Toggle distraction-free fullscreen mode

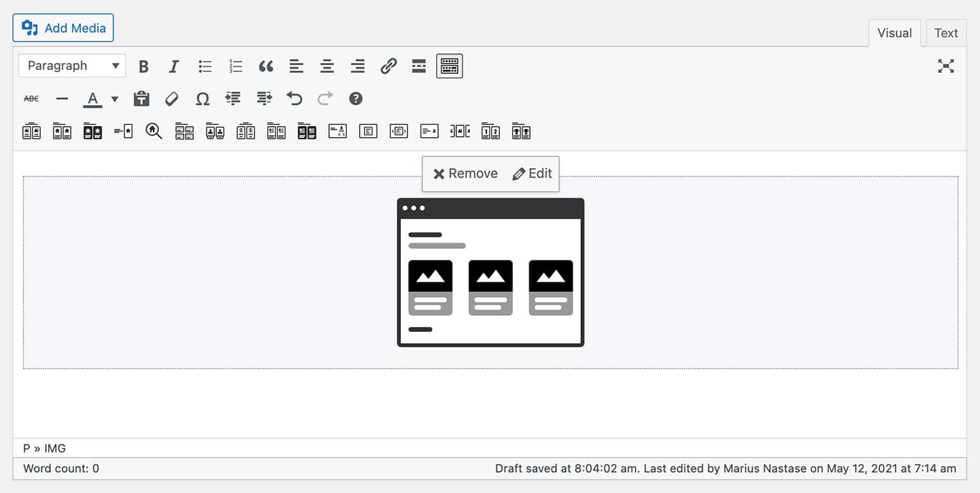pyautogui.click(x=946, y=66)
